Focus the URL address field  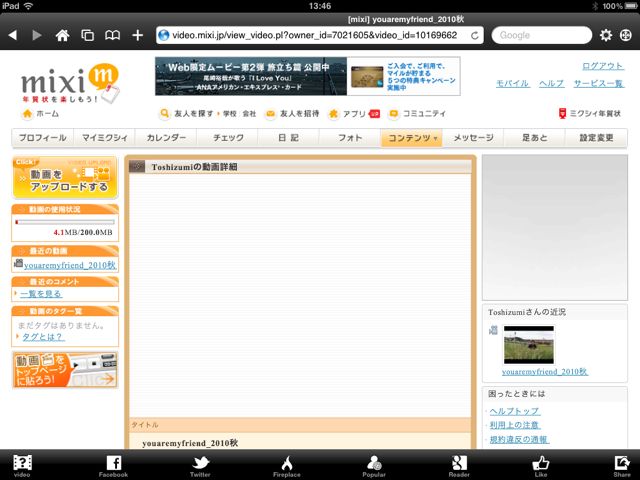click(x=320, y=36)
